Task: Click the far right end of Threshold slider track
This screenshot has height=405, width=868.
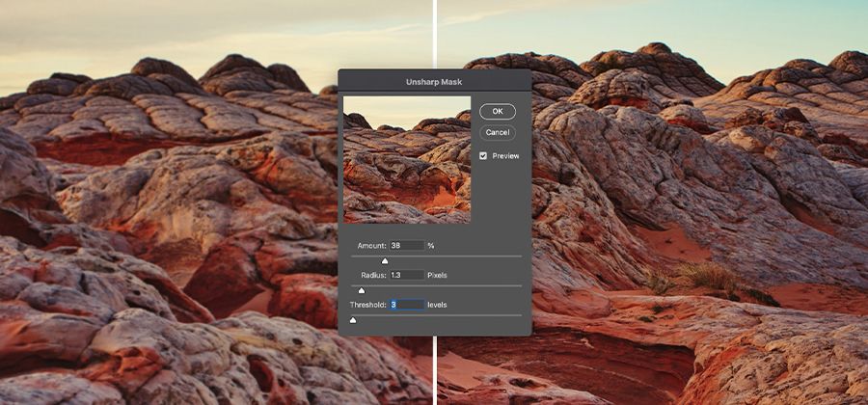Action: (519, 315)
